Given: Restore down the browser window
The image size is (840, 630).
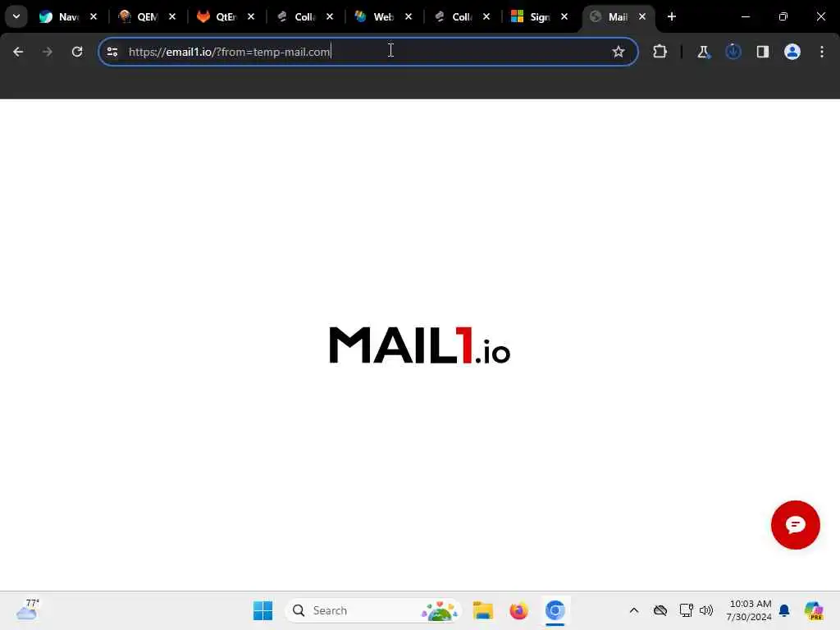Looking at the screenshot, I should (x=783, y=16).
